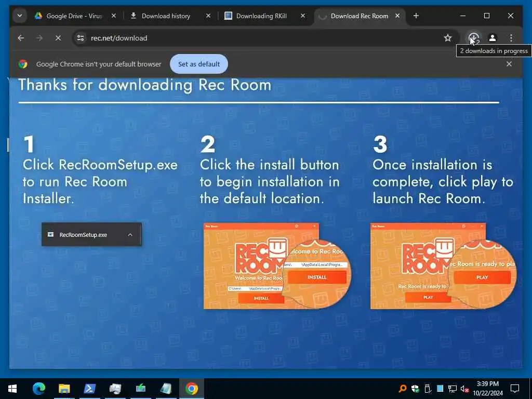This screenshot has width=532, height=399.
Task: Switch to the Downloading RKill tab
Action: click(x=261, y=16)
